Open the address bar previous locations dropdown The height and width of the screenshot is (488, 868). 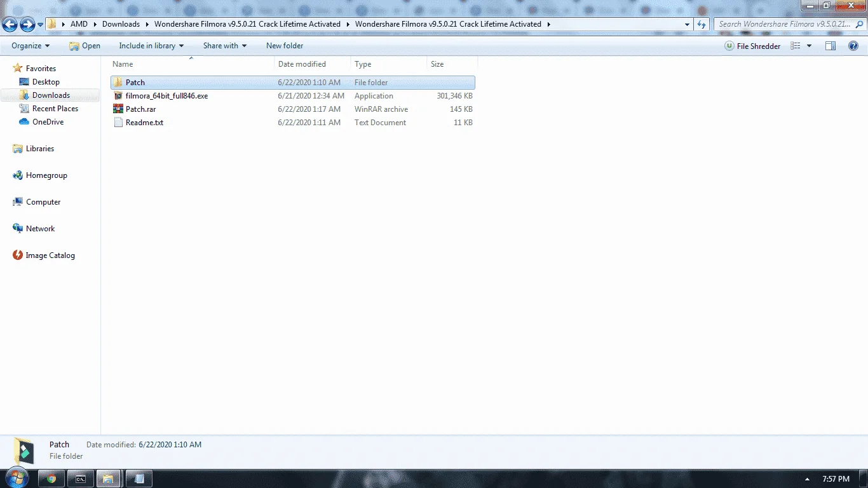[687, 24]
